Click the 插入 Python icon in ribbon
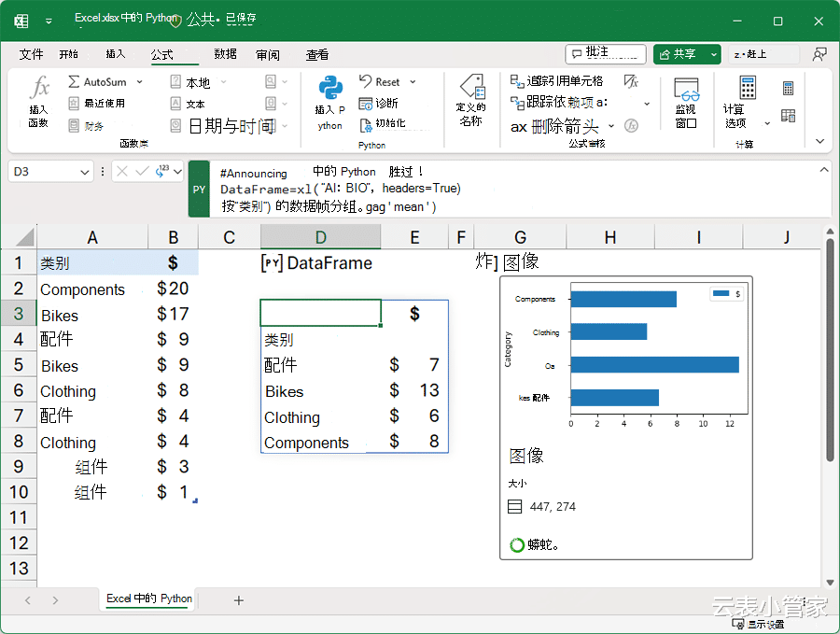840x634 pixels. click(329, 90)
